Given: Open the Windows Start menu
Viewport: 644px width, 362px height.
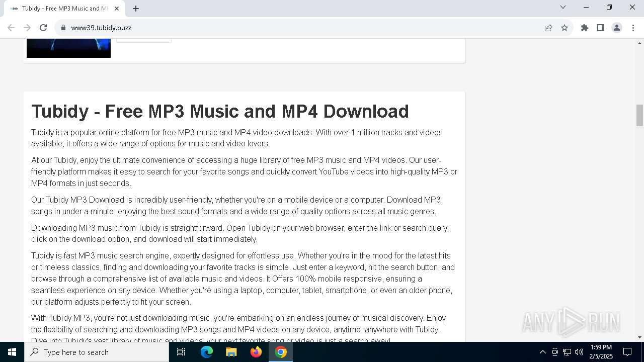Looking at the screenshot, I should click(x=12, y=352).
